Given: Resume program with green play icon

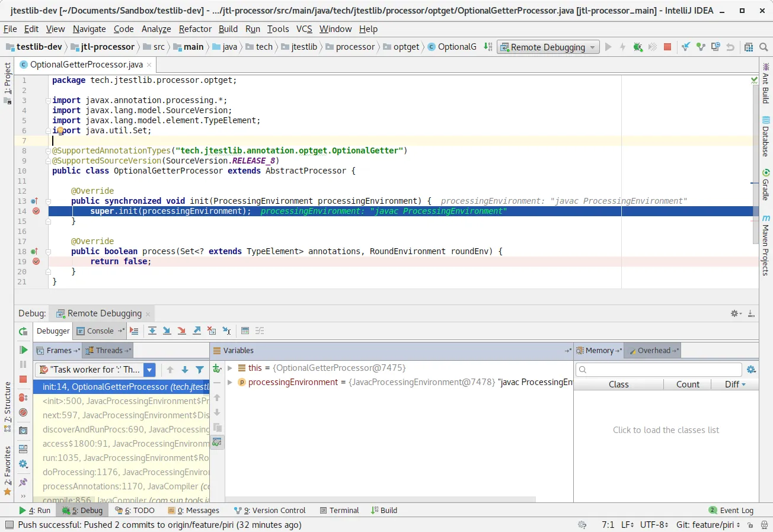Looking at the screenshot, I should pos(23,350).
